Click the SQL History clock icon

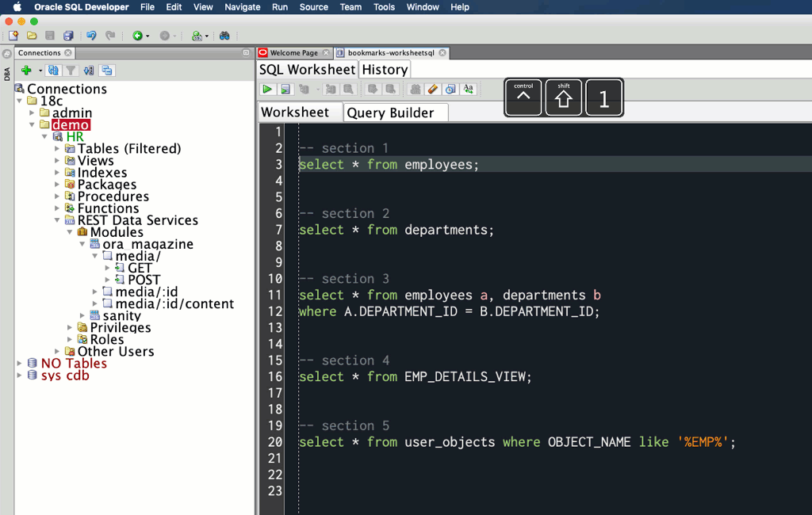click(450, 89)
